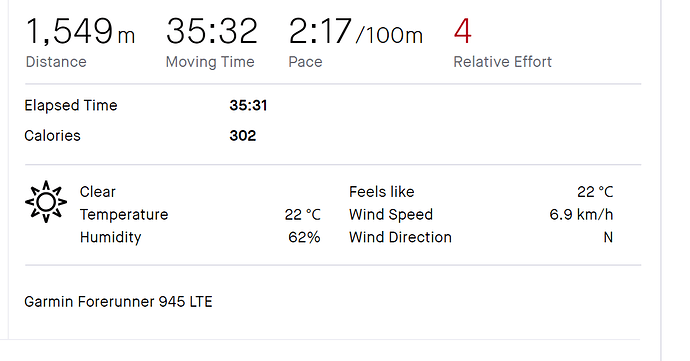This screenshot has width=690, height=361.
Task: Click the Moving Time label
Action: click(x=210, y=62)
